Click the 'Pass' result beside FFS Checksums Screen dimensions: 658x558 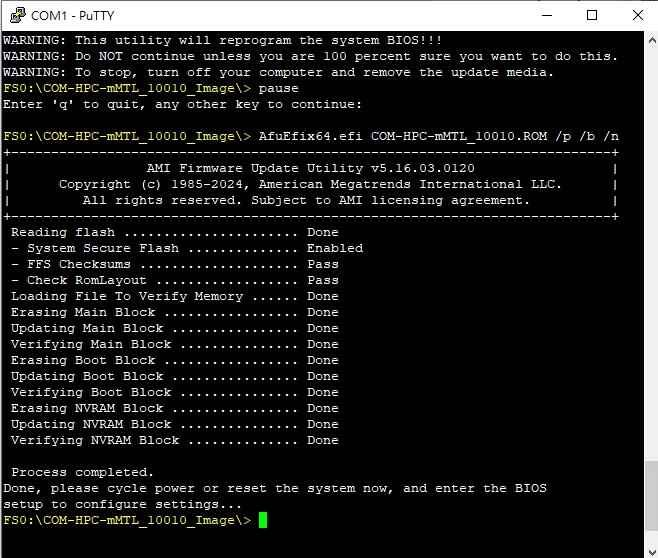click(322, 264)
